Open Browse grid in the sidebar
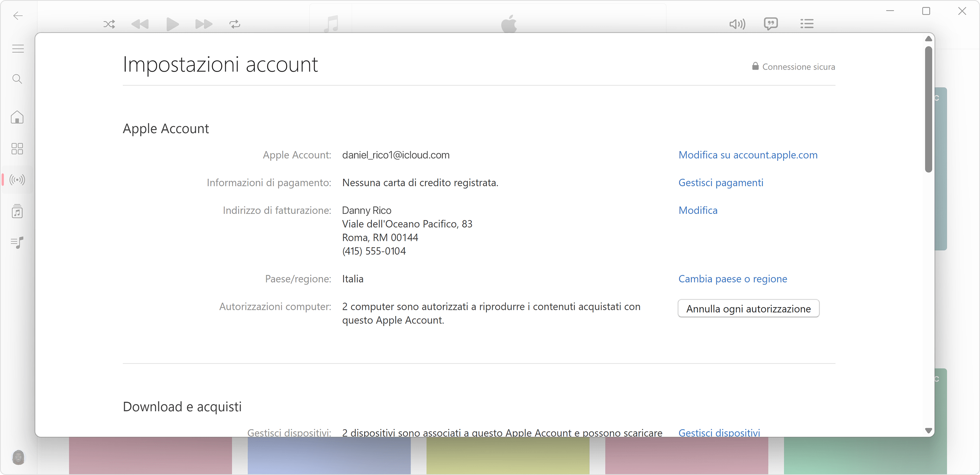Image resolution: width=980 pixels, height=475 pixels. click(x=17, y=149)
